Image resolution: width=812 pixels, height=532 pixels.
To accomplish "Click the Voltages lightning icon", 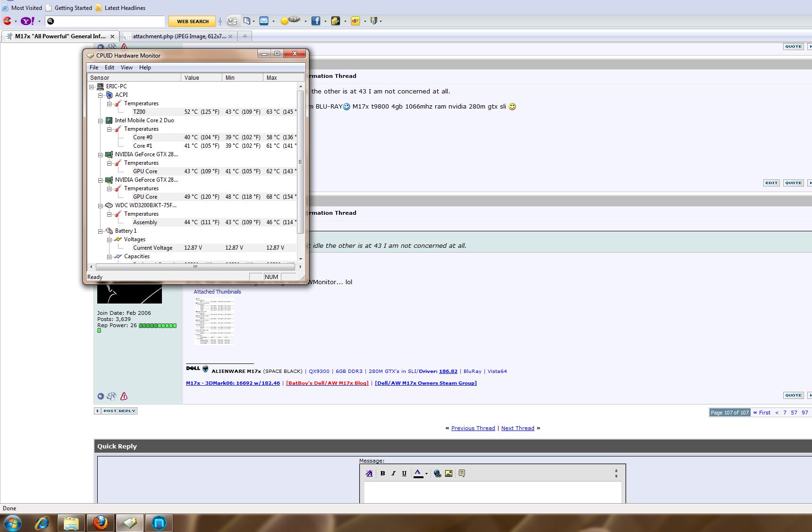I will coord(118,239).
